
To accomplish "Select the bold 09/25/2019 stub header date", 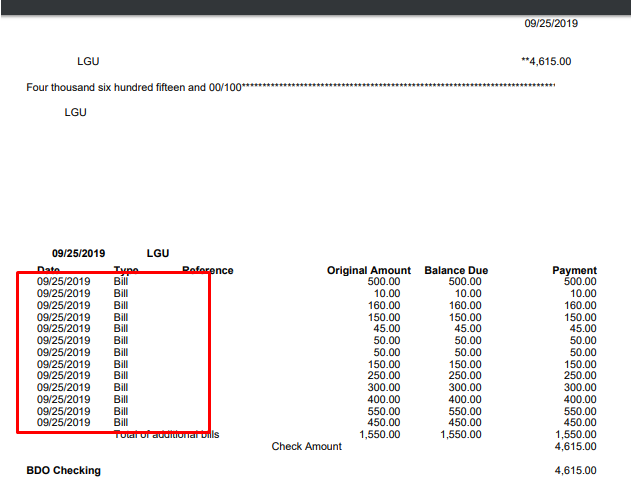I will pos(79,253).
